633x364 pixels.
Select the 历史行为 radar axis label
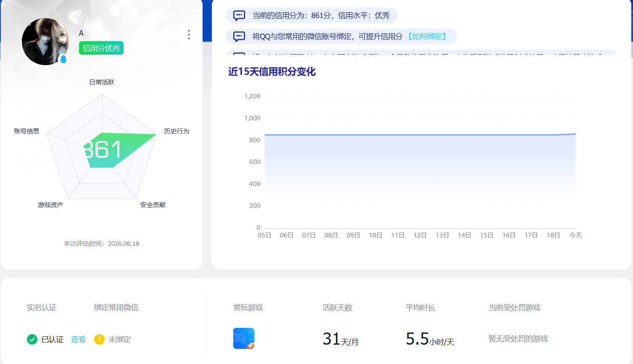click(177, 131)
